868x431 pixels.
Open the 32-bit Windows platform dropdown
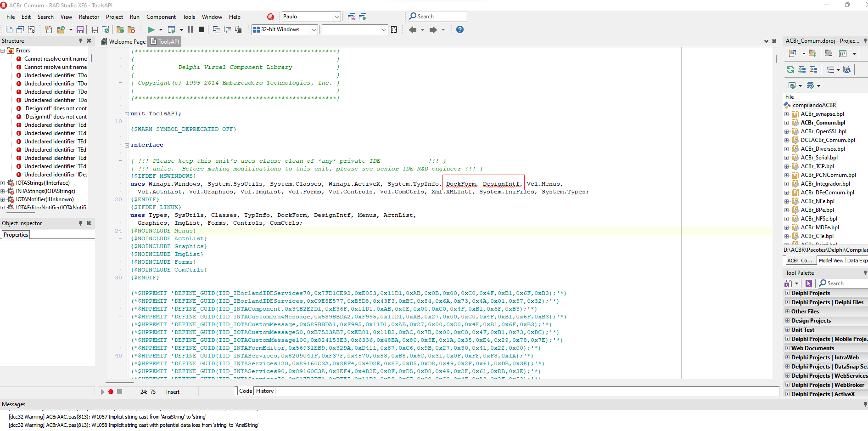pos(314,30)
